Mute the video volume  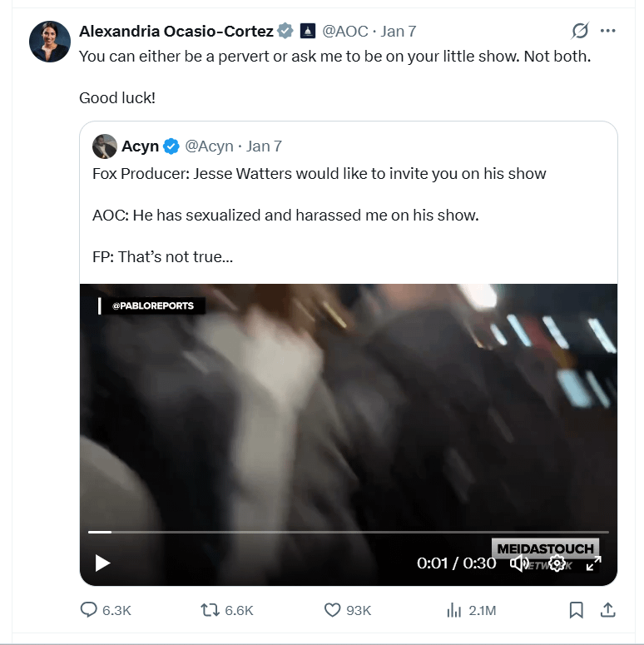[x=520, y=563]
